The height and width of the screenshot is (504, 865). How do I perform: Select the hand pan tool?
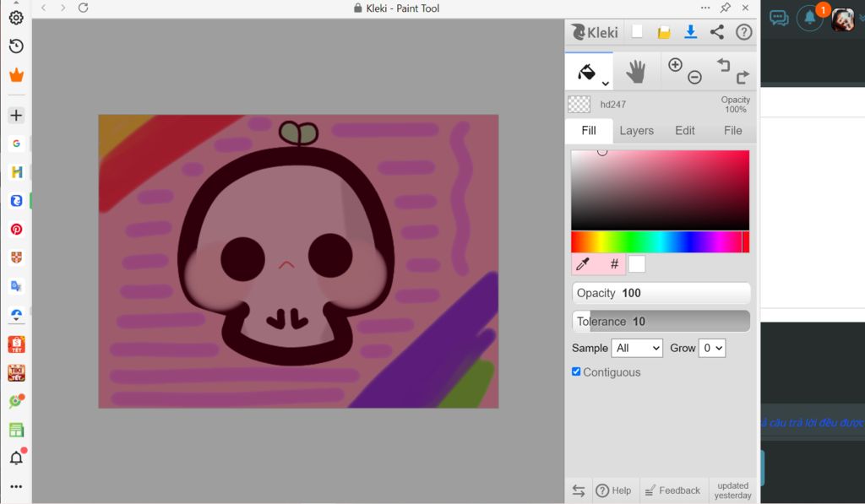pyautogui.click(x=635, y=72)
